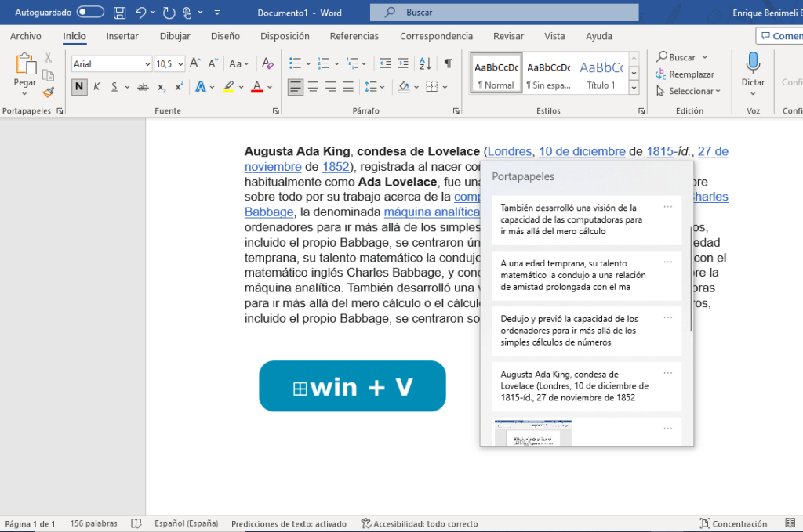The height and width of the screenshot is (532, 803).
Task: Click the Dictar microphone icon
Action: click(x=753, y=63)
